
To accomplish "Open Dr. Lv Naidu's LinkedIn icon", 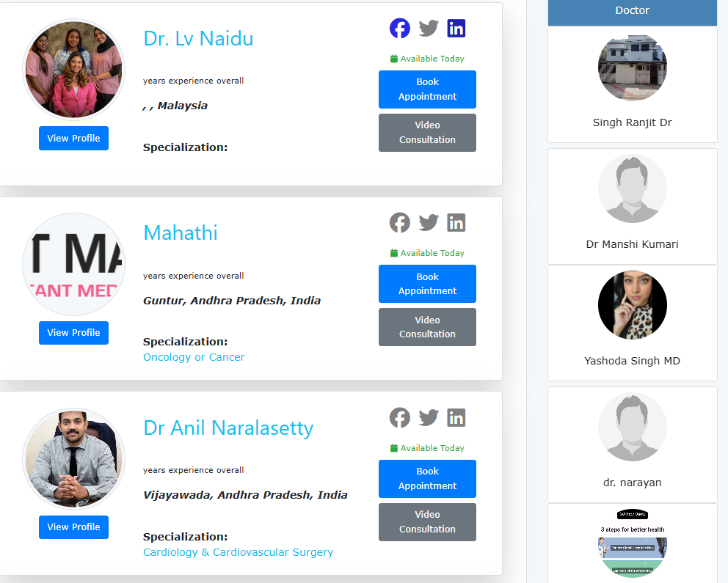I will pyautogui.click(x=456, y=29).
